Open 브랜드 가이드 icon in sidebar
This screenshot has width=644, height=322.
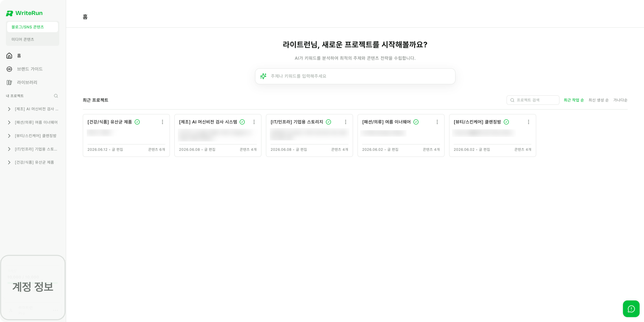9,69
